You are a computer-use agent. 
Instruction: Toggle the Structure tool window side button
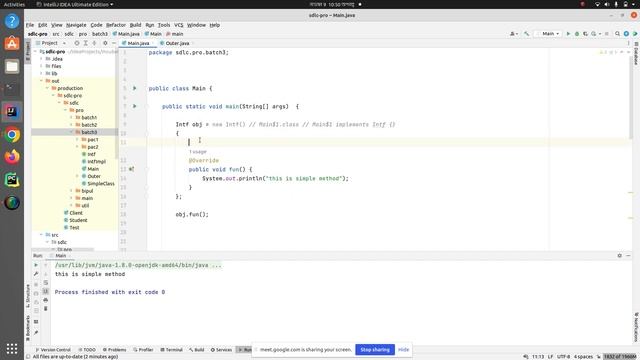(x=28, y=296)
